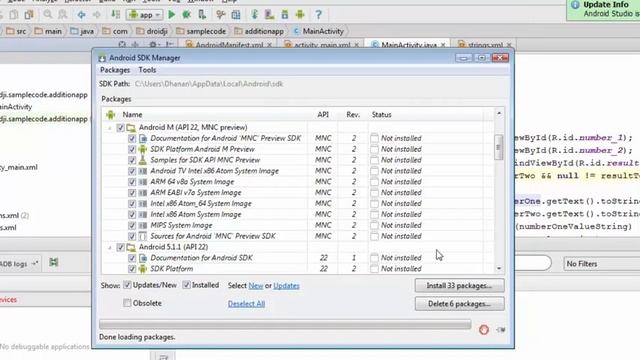The width and height of the screenshot is (640, 360).
Task: Click the Status column header
Action: pos(381,115)
